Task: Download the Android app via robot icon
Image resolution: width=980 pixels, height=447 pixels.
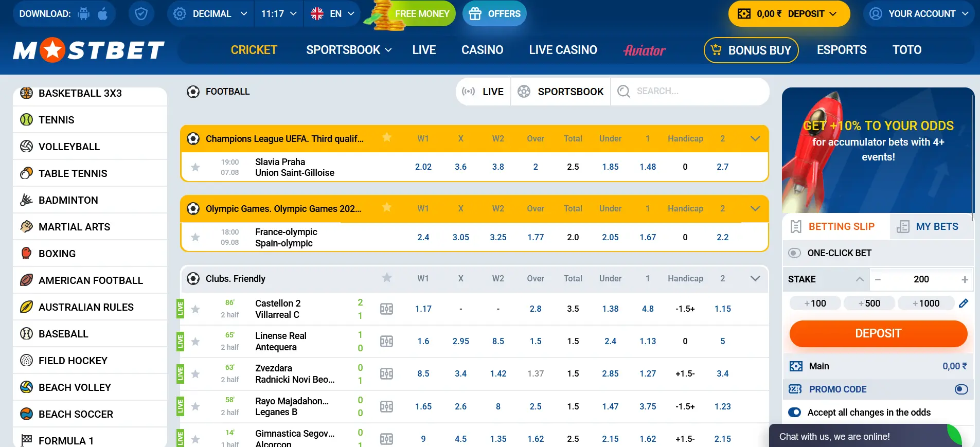Action: (x=83, y=14)
